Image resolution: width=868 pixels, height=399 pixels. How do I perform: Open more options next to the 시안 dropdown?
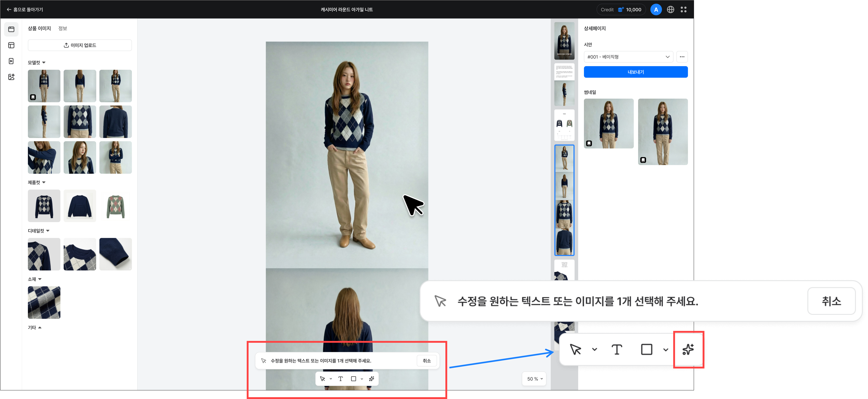pos(682,57)
